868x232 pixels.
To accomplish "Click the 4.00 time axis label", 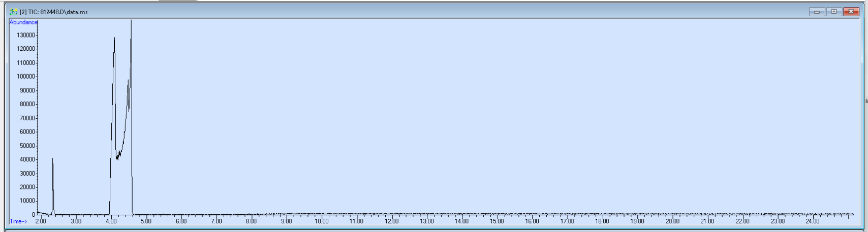I will pos(111,221).
